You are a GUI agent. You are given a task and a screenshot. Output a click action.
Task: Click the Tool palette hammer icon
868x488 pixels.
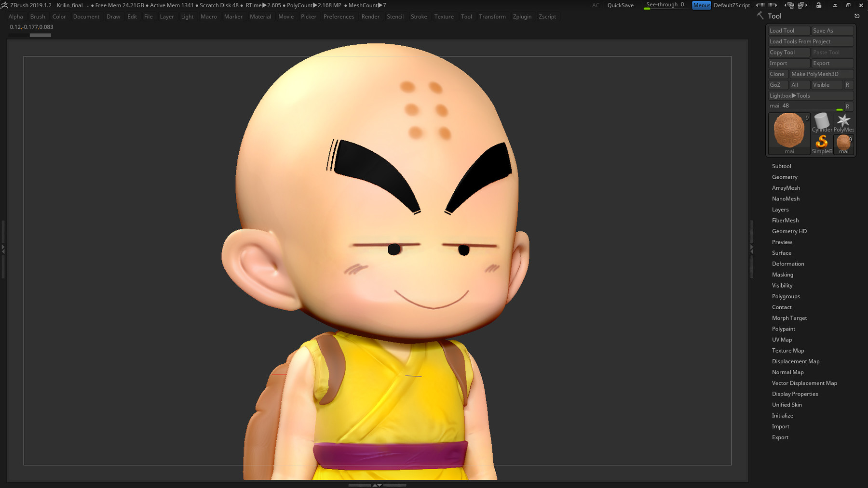(760, 16)
